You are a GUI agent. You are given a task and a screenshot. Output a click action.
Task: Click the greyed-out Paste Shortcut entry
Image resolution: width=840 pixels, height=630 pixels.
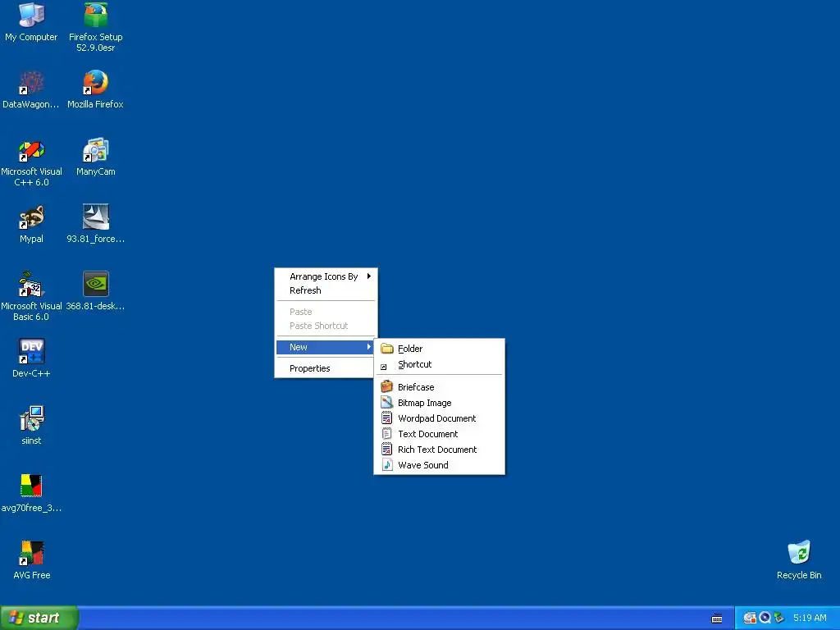pyautogui.click(x=326, y=326)
